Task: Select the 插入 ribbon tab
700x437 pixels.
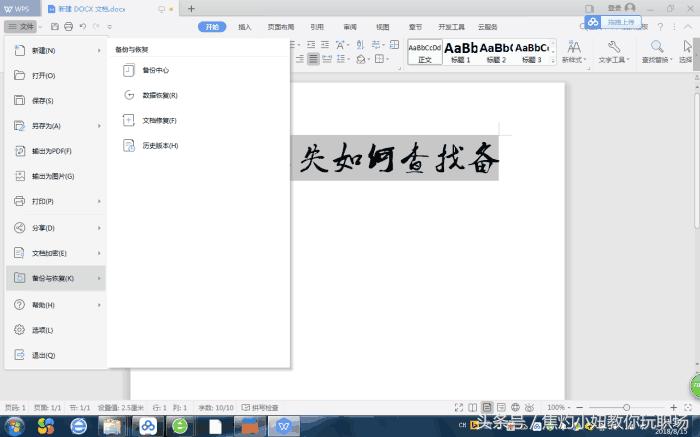Action: pos(245,27)
